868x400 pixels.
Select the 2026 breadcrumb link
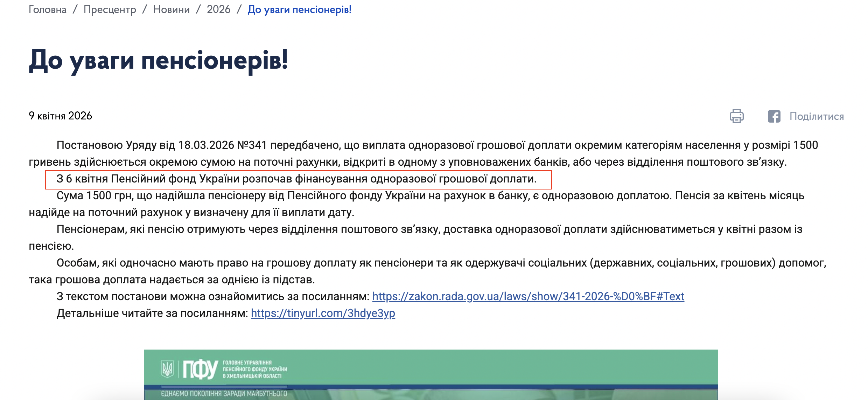(219, 9)
